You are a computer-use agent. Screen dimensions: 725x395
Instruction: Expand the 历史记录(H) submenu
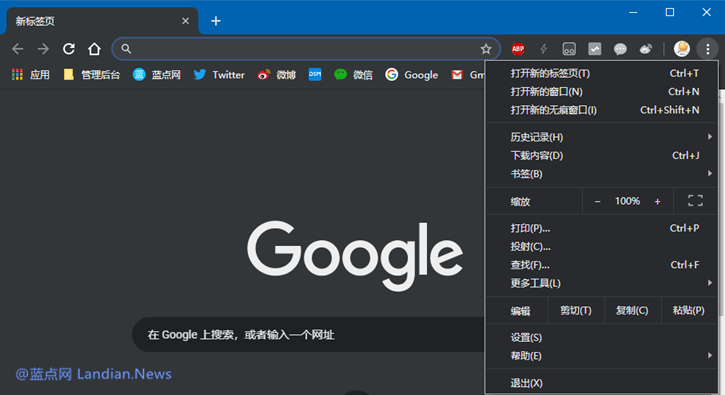pyautogui.click(x=602, y=137)
